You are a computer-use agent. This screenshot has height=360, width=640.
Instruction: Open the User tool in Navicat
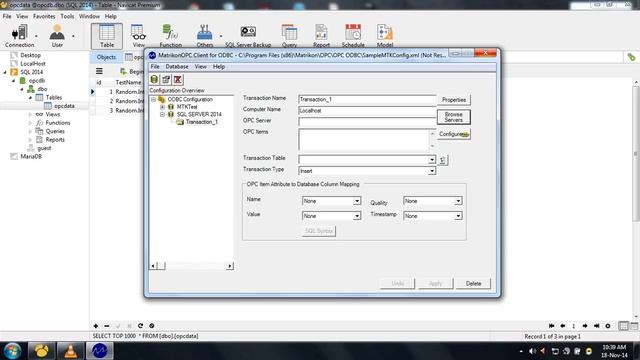pyautogui.click(x=57, y=36)
